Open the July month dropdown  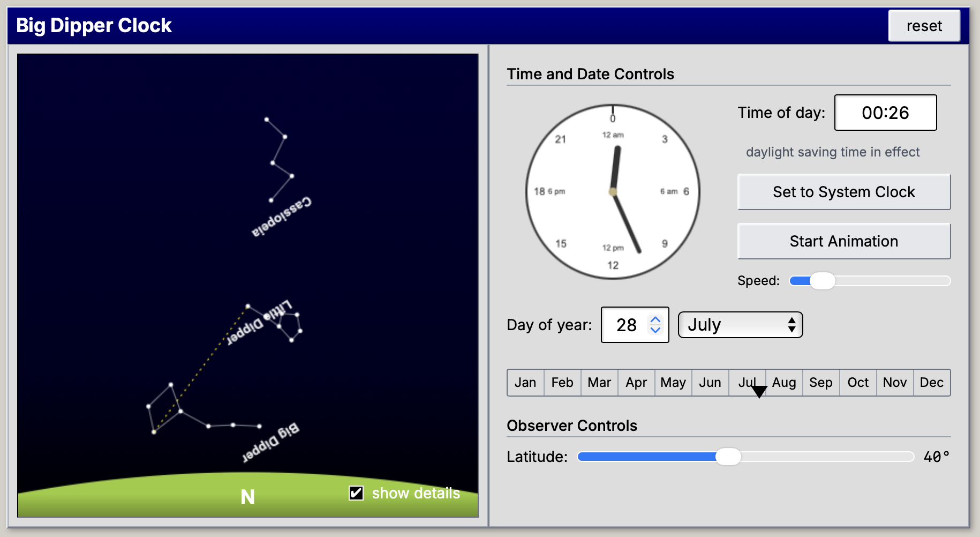pyautogui.click(x=740, y=325)
